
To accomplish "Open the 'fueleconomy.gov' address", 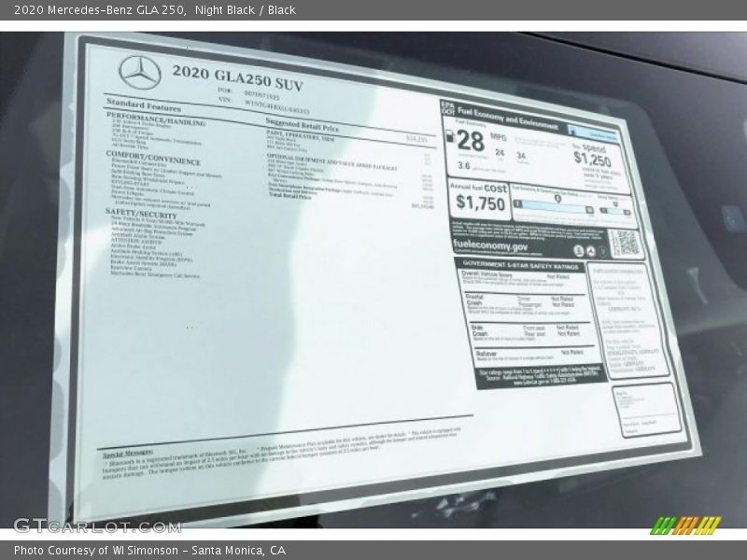I will coord(490,245).
